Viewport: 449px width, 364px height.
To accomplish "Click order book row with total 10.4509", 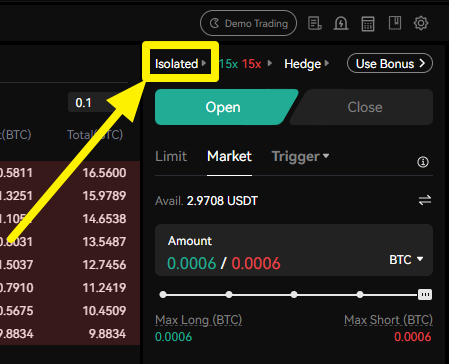I will (70, 311).
